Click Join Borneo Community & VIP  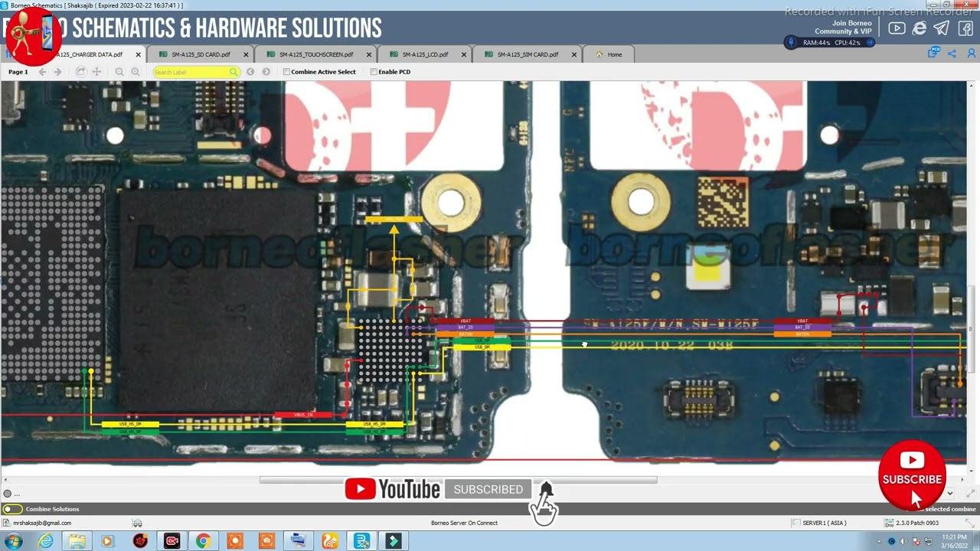pyautogui.click(x=843, y=27)
